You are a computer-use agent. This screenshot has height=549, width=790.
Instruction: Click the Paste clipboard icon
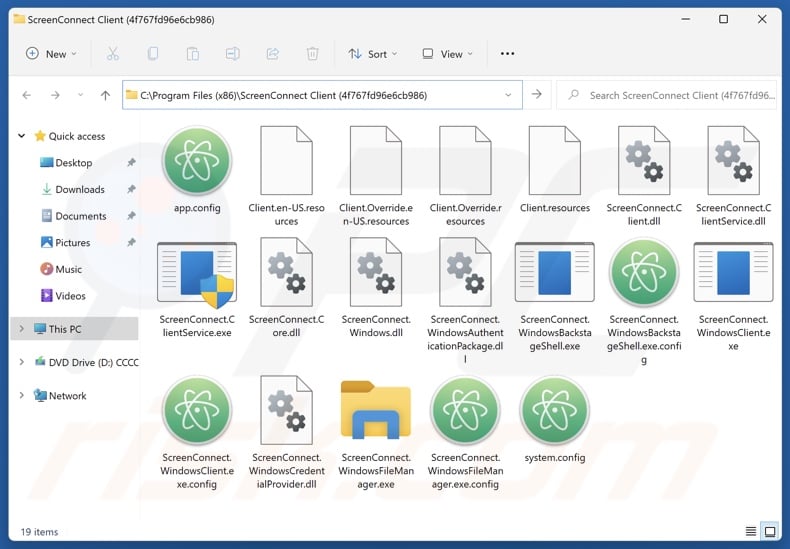pyautogui.click(x=192, y=54)
